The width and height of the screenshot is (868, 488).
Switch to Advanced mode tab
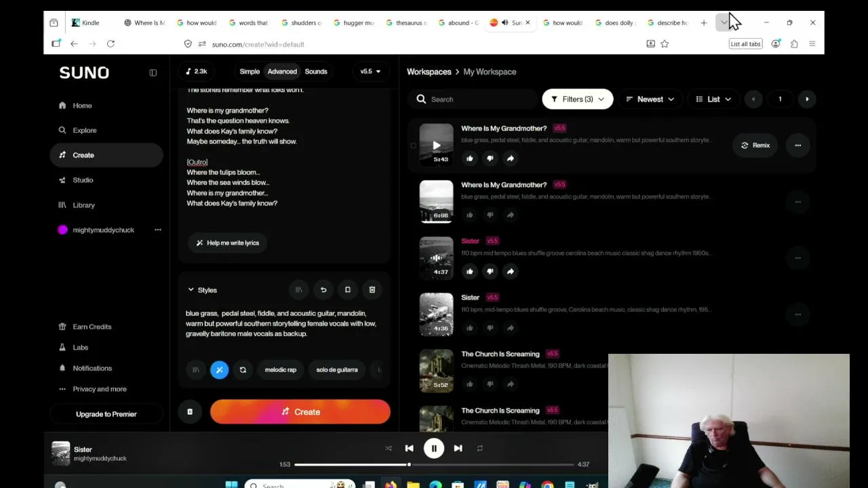click(282, 71)
